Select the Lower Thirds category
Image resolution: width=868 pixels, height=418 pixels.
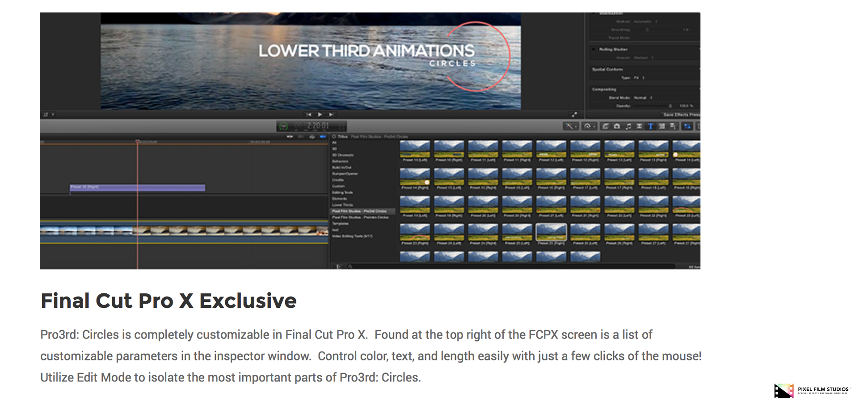click(x=343, y=205)
